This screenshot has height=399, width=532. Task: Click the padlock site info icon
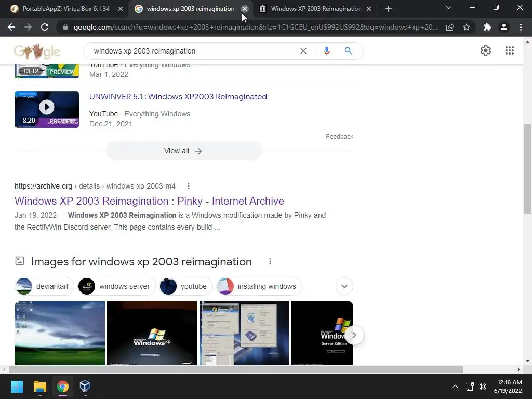(65, 27)
